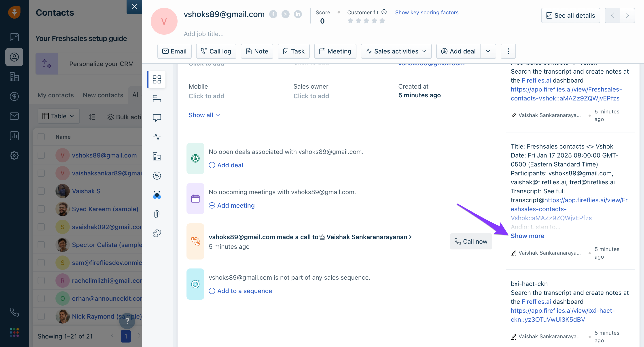Image resolution: width=644 pixels, height=347 pixels.
Task: Click the Add job title field
Action: (203, 34)
